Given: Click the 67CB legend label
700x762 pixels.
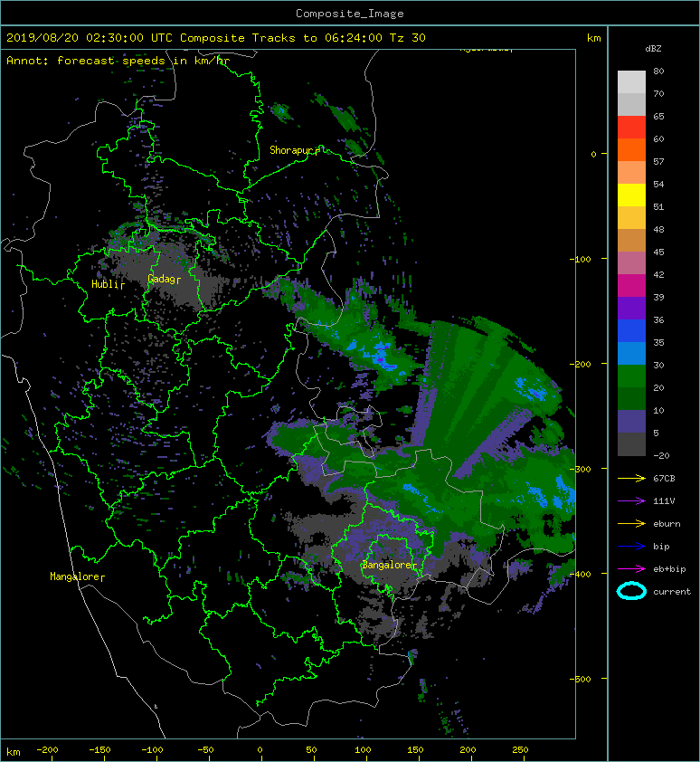Looking at the screenshot, I should click(664, 478).
